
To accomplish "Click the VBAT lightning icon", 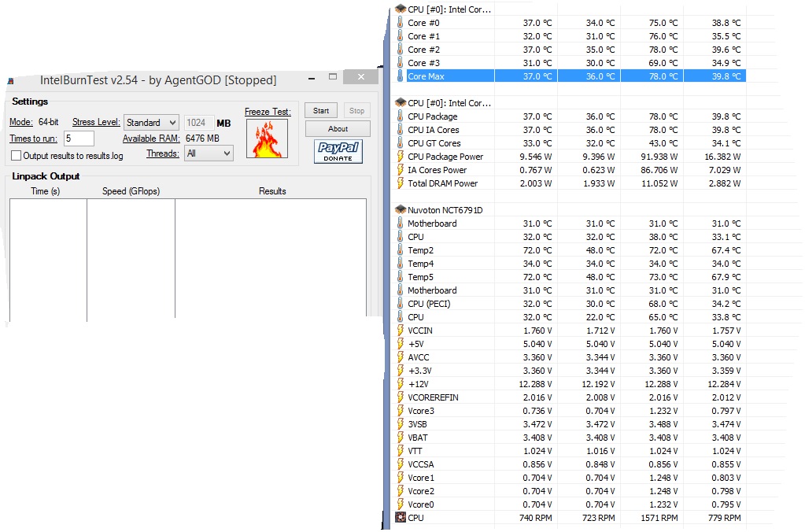I will point(401,437).
